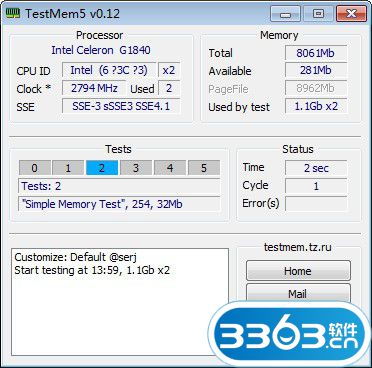Select test box number 5
Viewport: 372px width, 368px height.
(x=204, y=168)
